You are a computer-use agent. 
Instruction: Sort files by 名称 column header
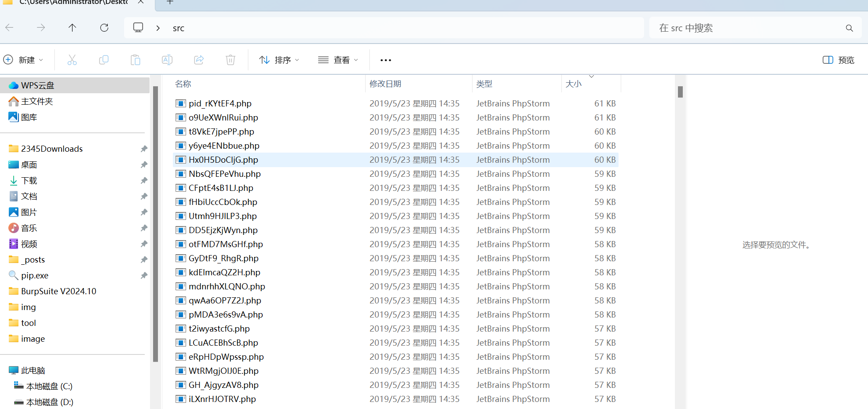(183, 84)
